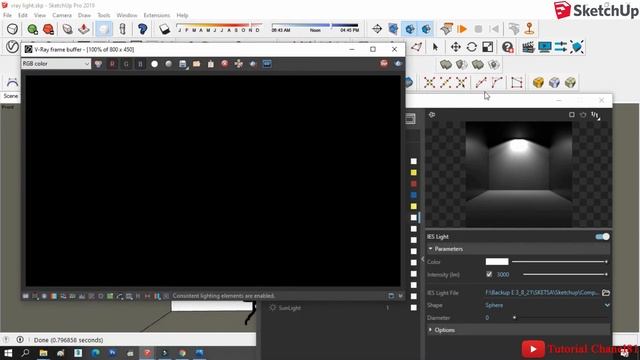
Task: Click the Rotate tool circular arrows icon
Action: click(471, 47)
